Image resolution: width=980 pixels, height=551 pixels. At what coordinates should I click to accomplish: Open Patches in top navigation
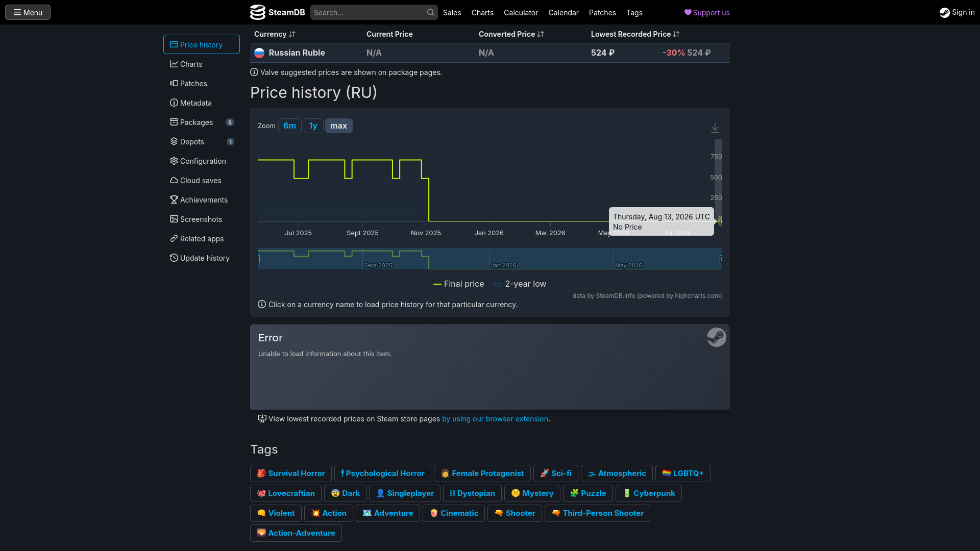[602, 12]
